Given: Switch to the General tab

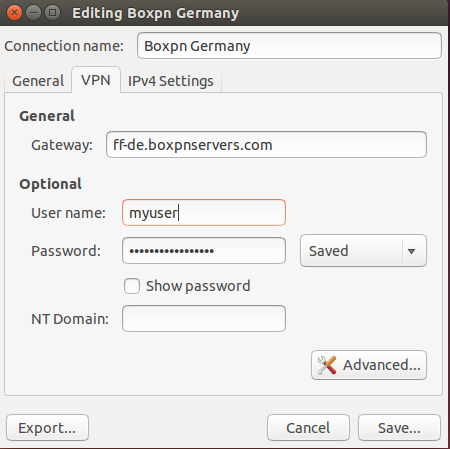Looking at the screenshot, I should pos(38,81).
